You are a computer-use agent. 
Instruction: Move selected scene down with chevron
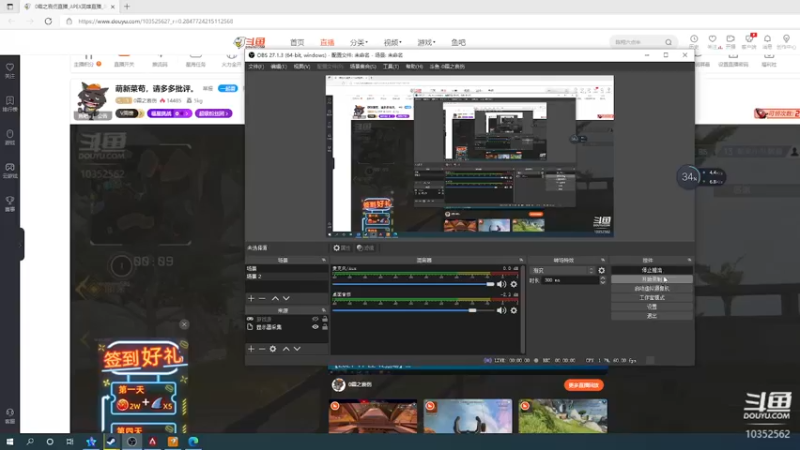tap(286, 298)
